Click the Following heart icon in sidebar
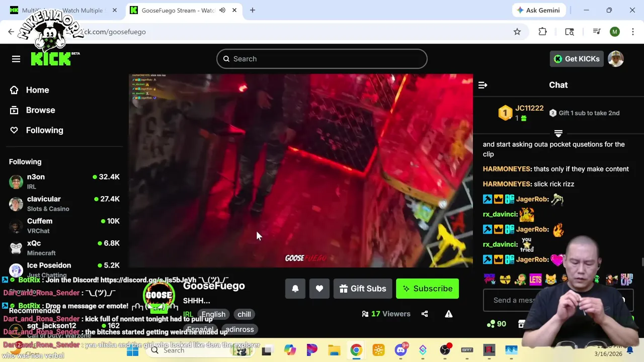The height and width of the screenshot is (362, 644). point(14,130)
